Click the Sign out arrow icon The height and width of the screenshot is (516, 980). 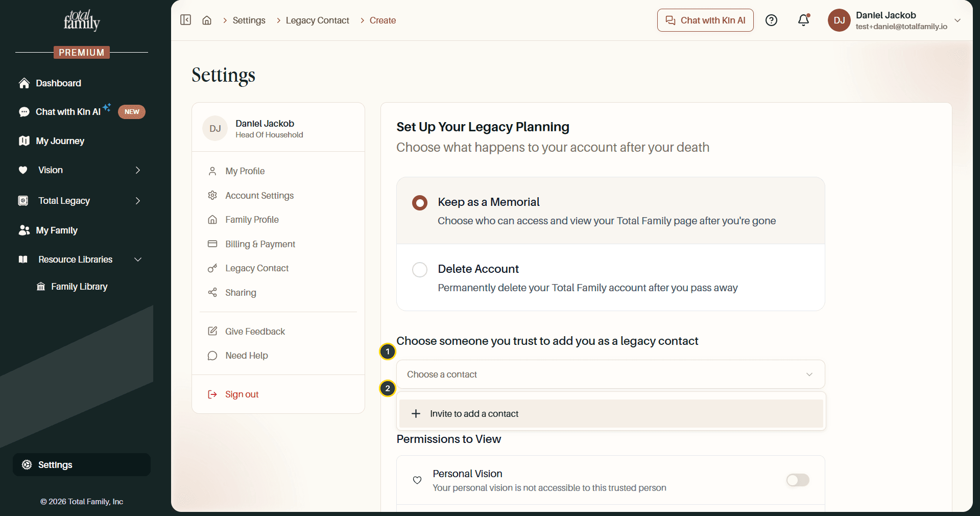click(x=212, y=394)
